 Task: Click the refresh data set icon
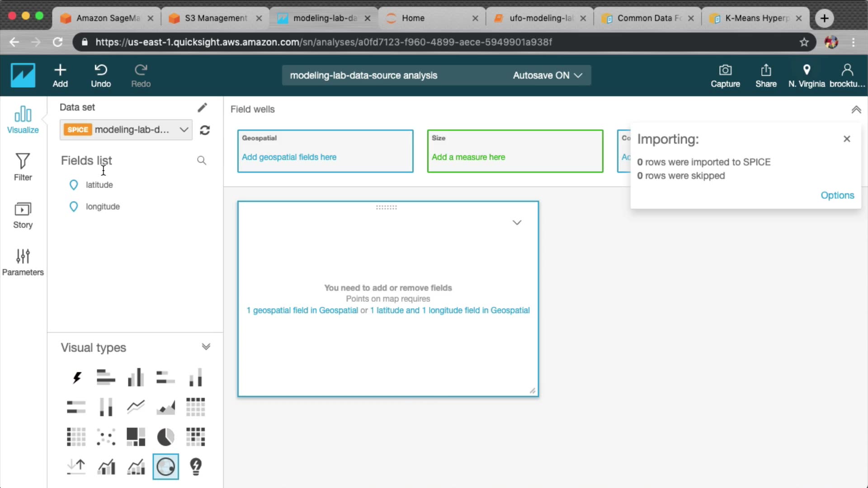tap(205, 130)
